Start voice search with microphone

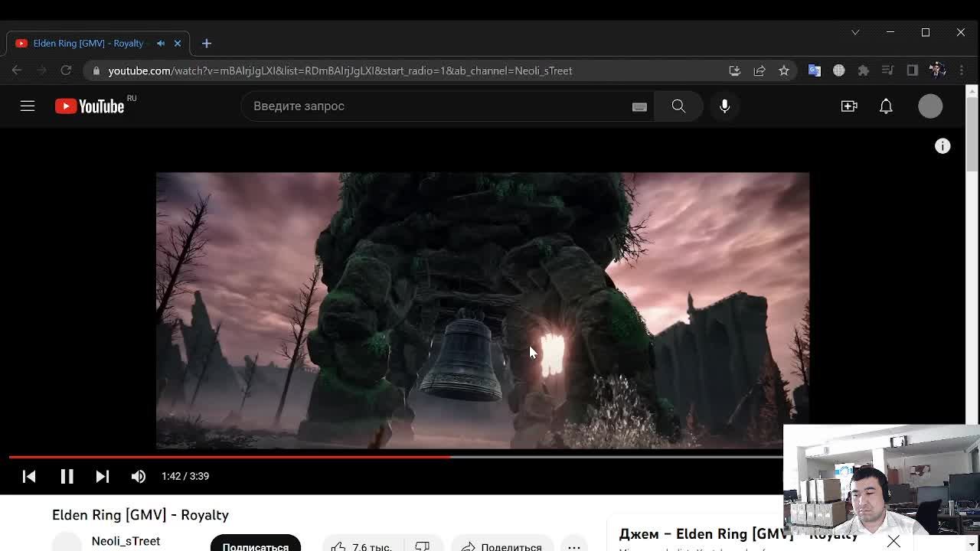pyautogui.click(x=724, y=106)
